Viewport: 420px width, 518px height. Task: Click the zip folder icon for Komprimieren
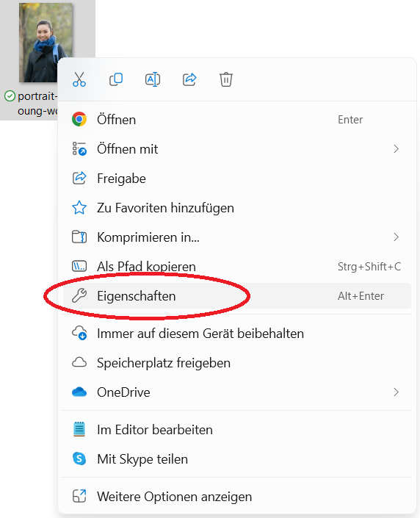79,237
